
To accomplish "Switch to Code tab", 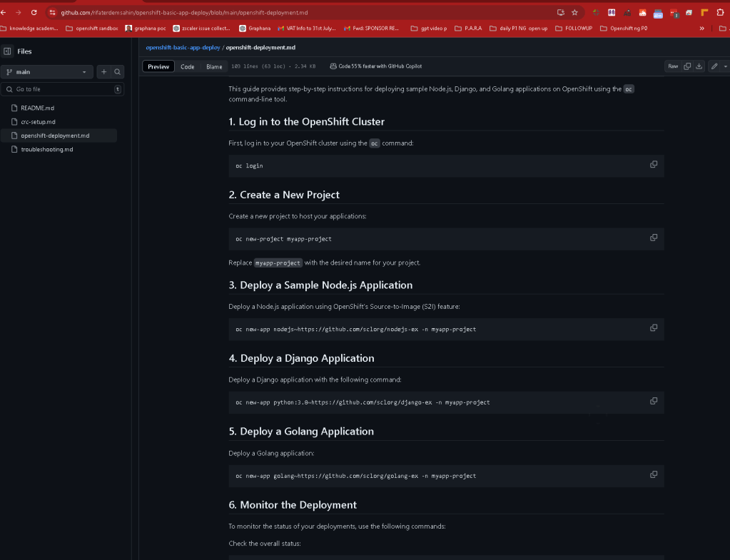I will [x=188, y=66].
